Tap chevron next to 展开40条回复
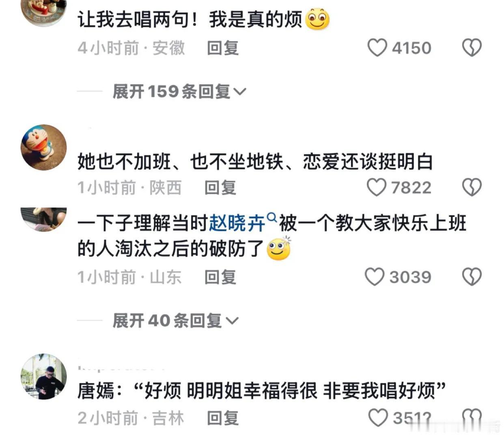This screenshot has width=504, height=438. [x=232, y=322]
